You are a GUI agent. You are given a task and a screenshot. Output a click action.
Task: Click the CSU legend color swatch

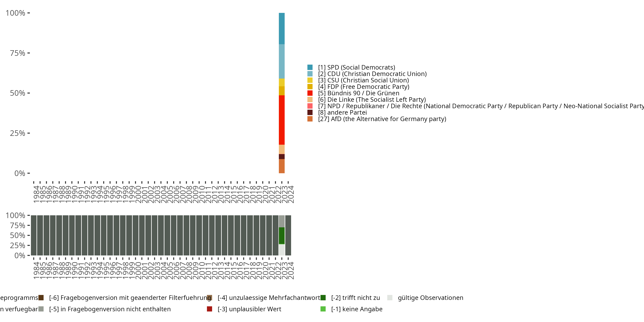(x=310, y=80)
